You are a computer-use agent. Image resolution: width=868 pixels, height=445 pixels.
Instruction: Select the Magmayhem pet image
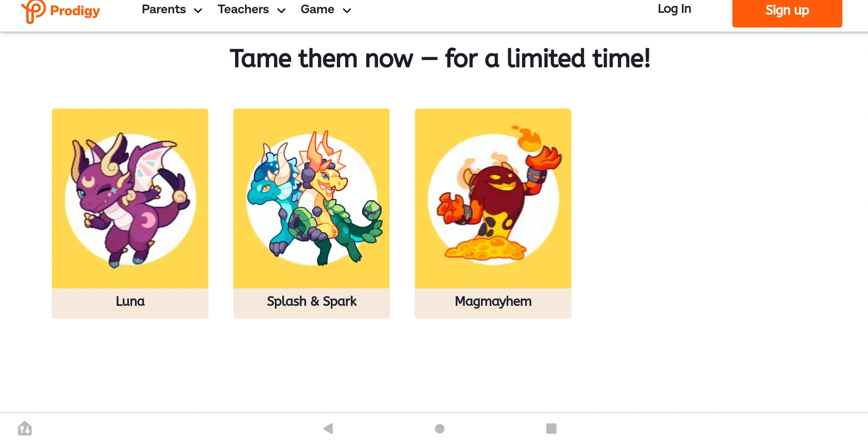tap(493, 199)
